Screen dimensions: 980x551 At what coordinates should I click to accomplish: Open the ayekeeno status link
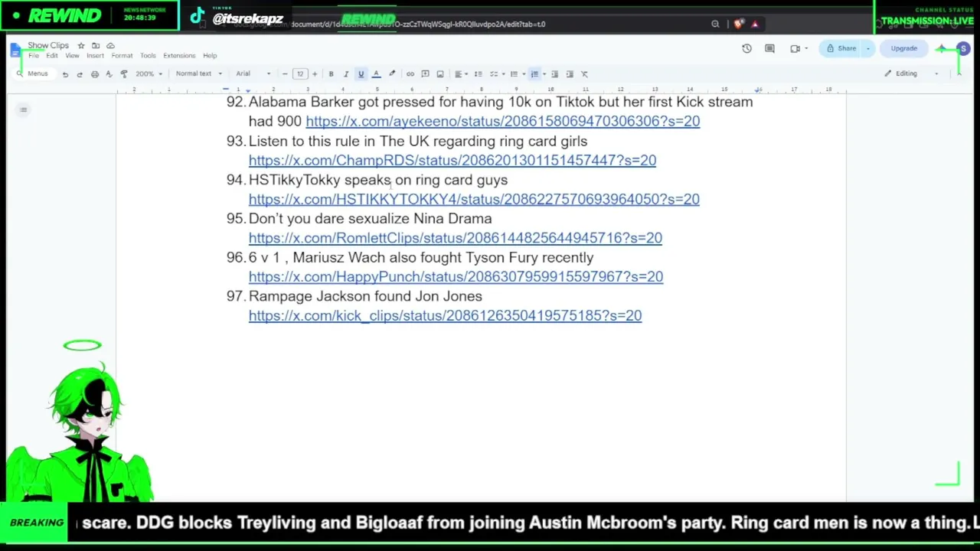coord(502,121)
